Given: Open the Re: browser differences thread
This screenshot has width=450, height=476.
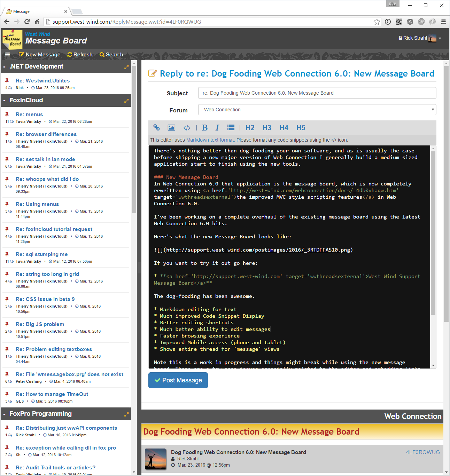Looking at the screenshot, I should 46,134.
